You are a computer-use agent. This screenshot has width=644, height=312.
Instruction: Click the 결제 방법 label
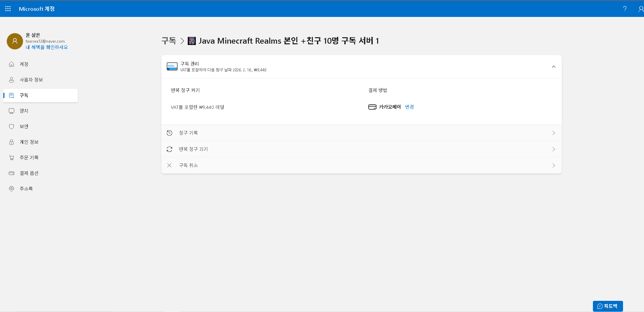click(378, 90)
